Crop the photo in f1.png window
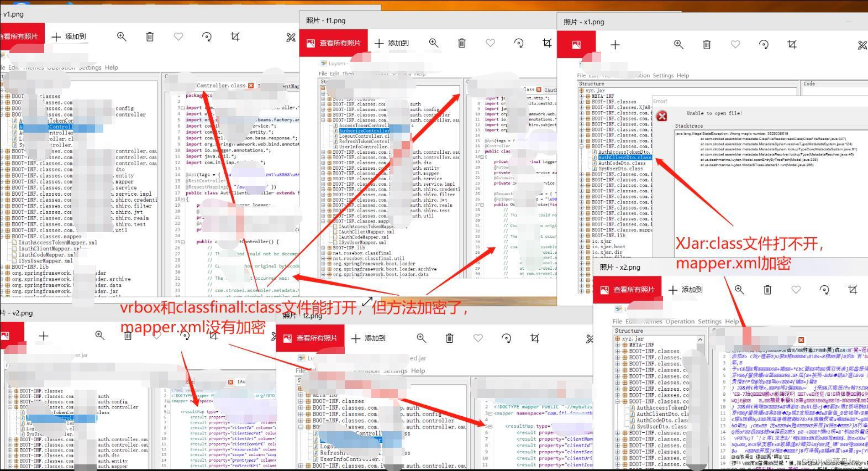This screenshot has width=868, height=471. coord(547,43)
